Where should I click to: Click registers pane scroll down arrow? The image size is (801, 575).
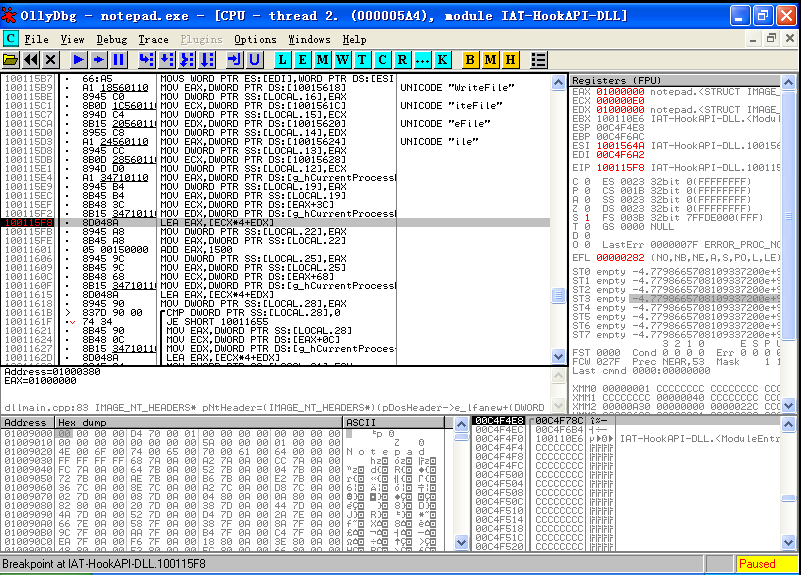pos(789,405)
